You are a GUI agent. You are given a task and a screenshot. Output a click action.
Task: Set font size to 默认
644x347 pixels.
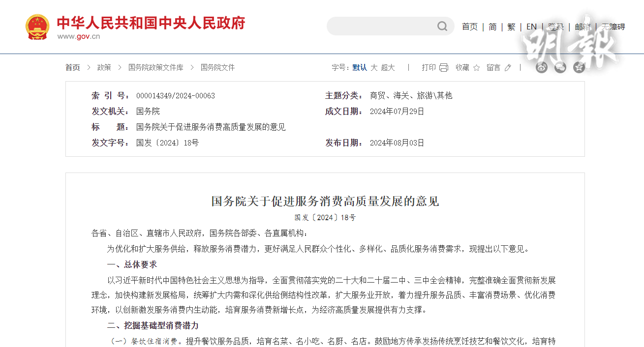[x=360, y=68]
